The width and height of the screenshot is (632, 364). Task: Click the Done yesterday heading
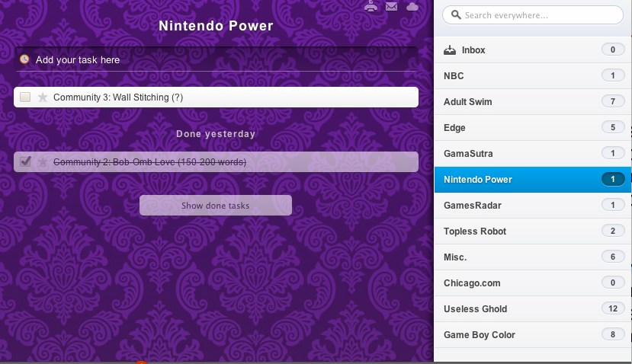[216, 134]
